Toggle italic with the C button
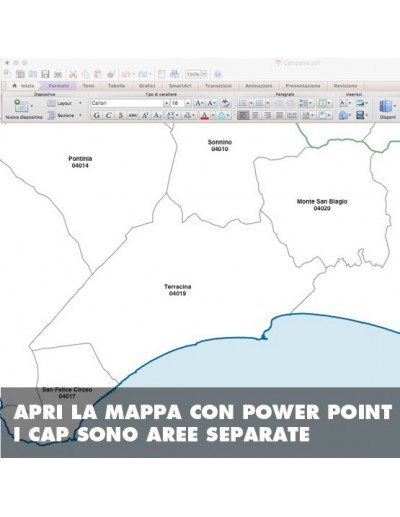This screenshot has width=400, height=517. 109,115
